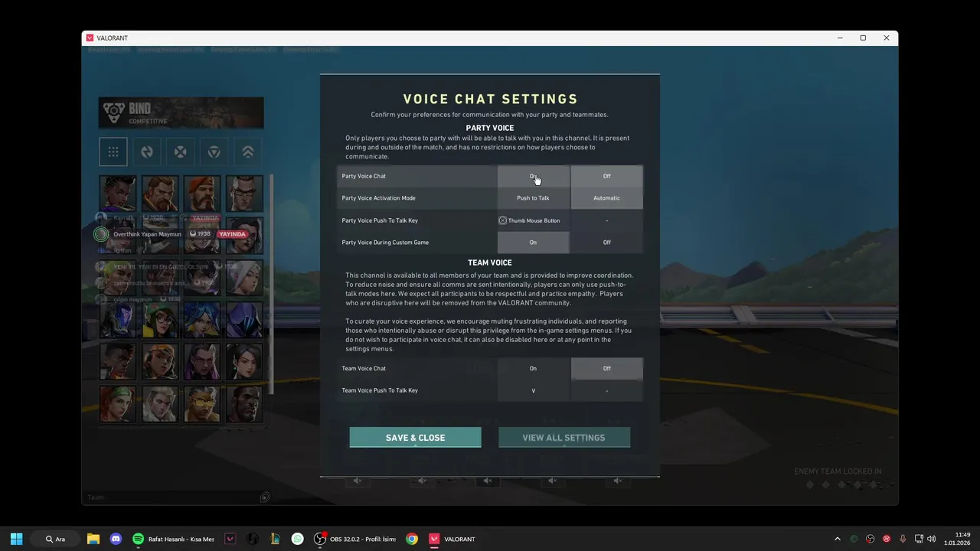Select player Overthink Yapan Maymun
The height and width of the screenshot is (551, 980).
[x=148, y=234]
